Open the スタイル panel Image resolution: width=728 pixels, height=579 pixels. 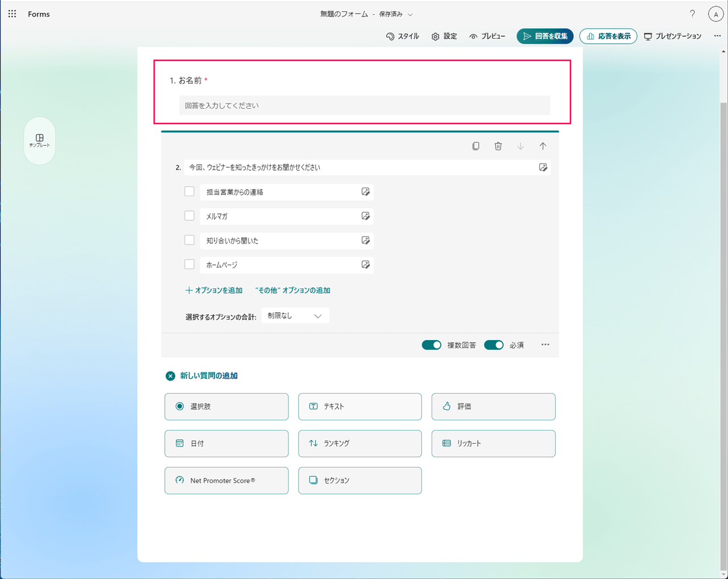pos(403,36)
